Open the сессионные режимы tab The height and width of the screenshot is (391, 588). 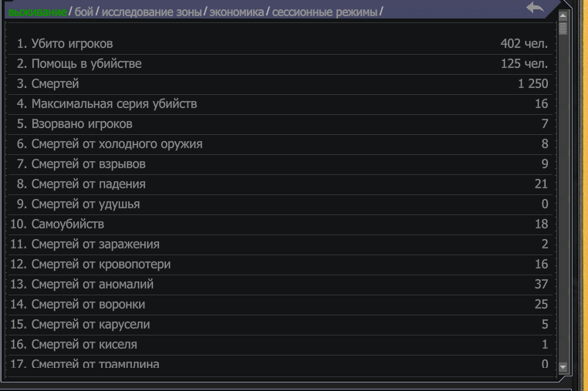pyautogui.click(x=325, y=12)
